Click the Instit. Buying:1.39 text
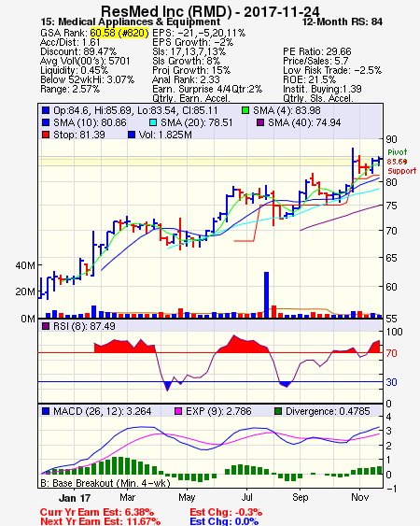The image size is (420, 526). point(322,90)
